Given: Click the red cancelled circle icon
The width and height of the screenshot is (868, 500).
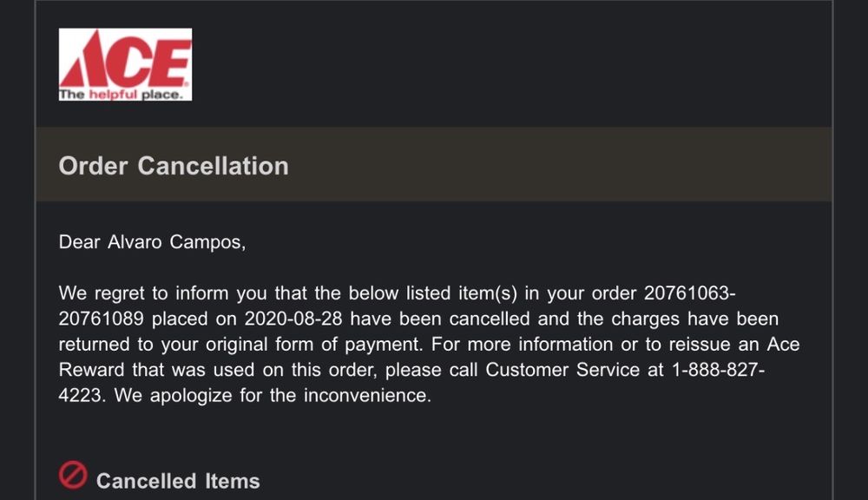Looking at the screenshot, I should [73, 475].
